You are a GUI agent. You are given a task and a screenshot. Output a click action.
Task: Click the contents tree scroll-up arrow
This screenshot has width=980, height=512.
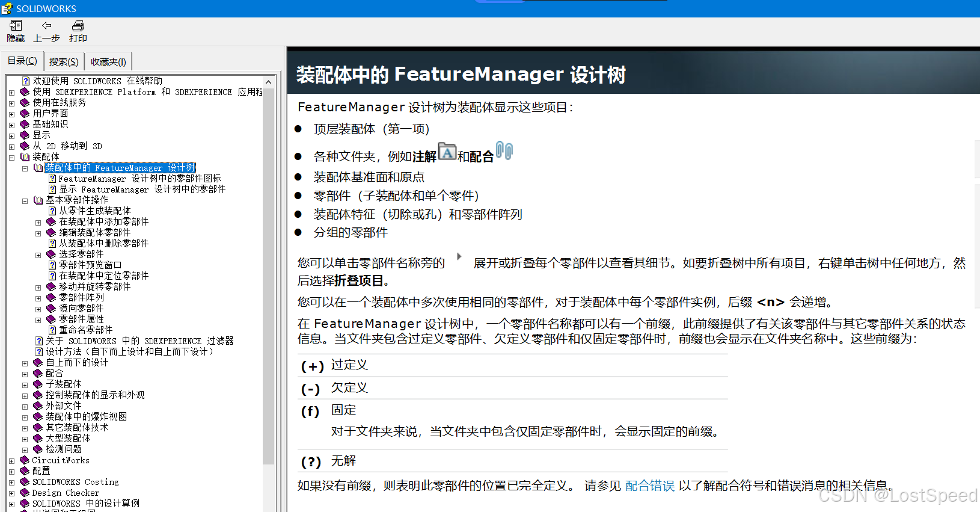click(x=269, y=82)
